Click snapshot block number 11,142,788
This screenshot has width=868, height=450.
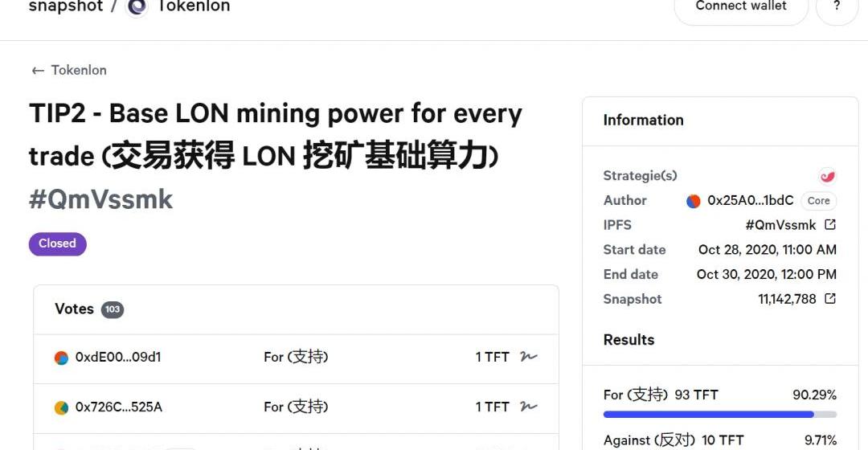pos(787,299)
